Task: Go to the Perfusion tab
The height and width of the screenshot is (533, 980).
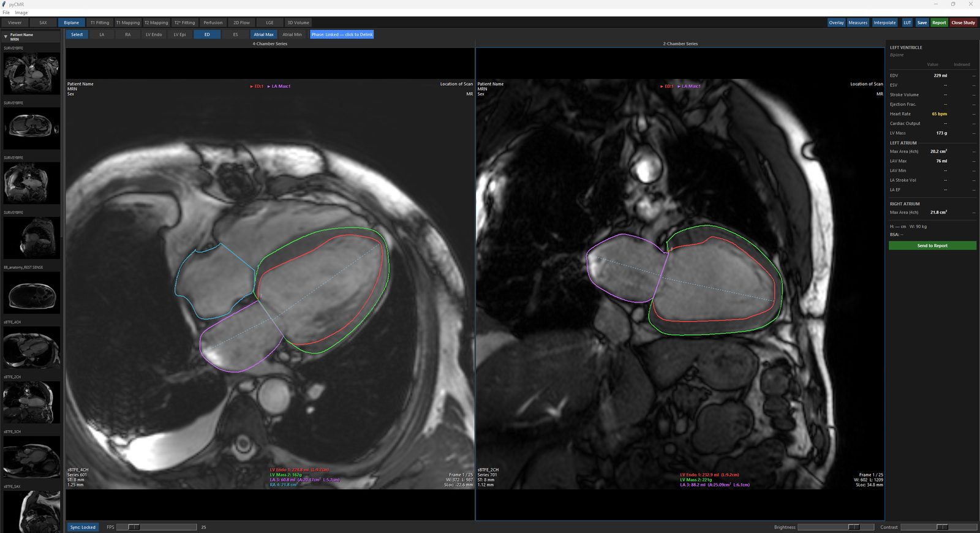Action: pos(213,23)
